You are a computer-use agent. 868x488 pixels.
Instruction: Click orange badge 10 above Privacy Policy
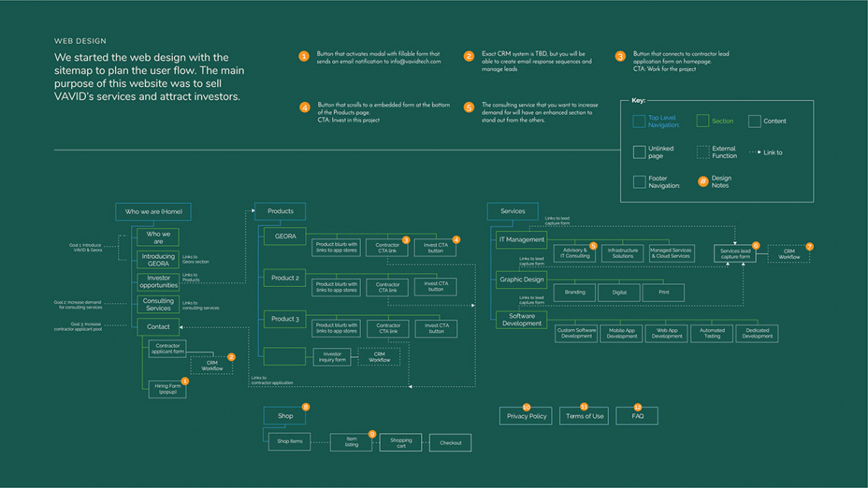[x=526, y=407]
